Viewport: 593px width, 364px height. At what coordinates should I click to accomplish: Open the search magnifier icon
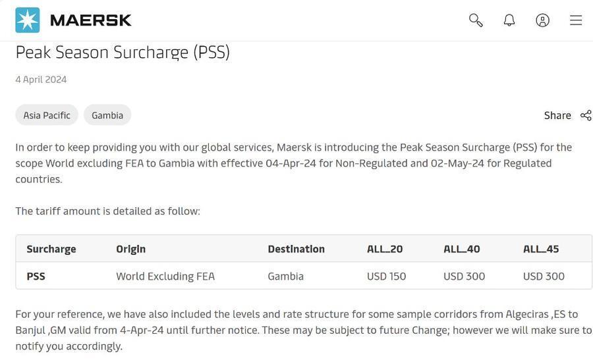point(476,20)
